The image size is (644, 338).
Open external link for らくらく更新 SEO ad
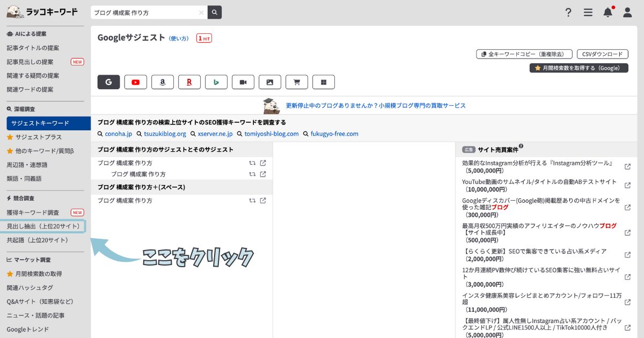click(628, 255)
